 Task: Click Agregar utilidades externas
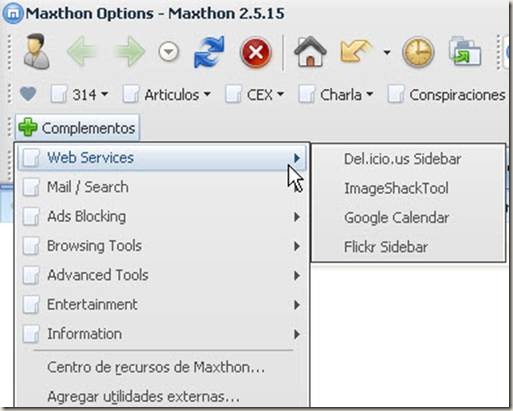(143, 397)
